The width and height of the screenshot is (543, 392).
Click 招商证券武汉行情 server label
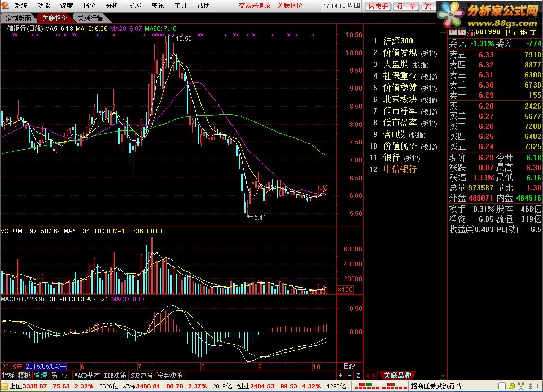coord(436,386)
